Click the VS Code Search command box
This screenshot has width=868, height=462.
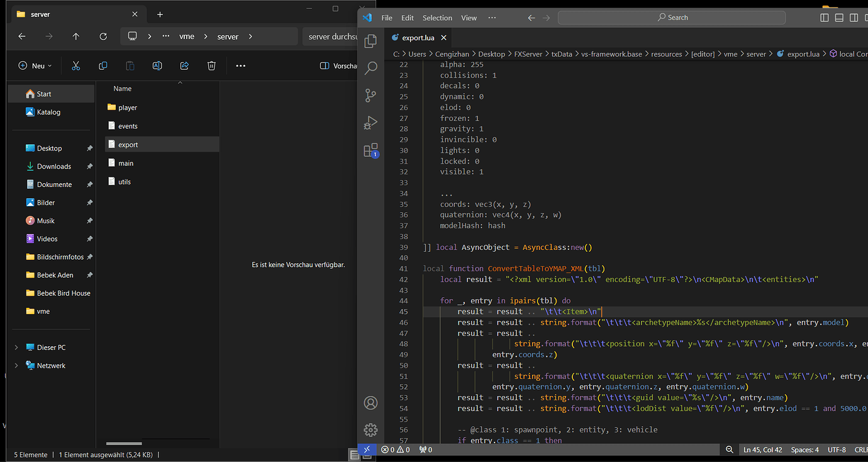click(x=672, y=18)
